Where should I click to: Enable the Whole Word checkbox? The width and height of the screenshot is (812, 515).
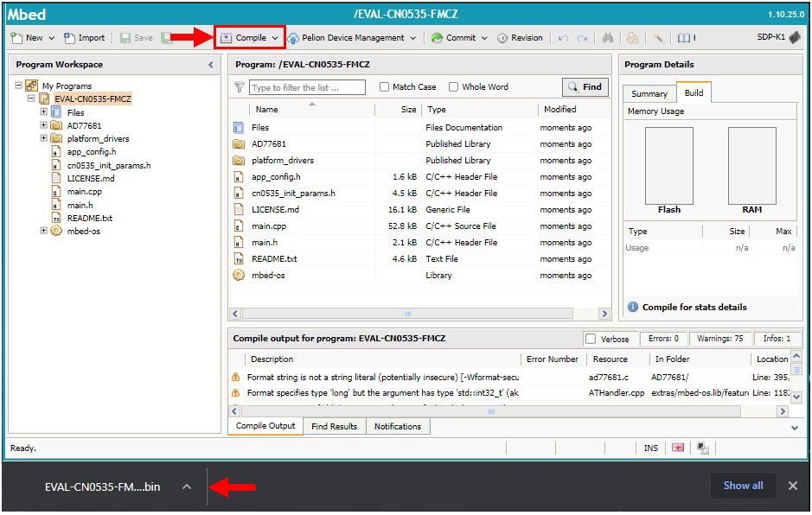coord(454,87)
